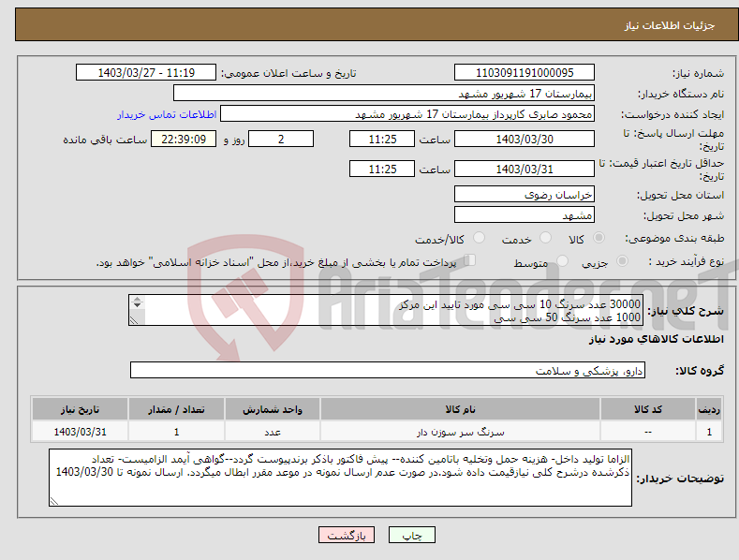Screen dimensions: 739x560
Task: Click the heading اطلاعات کالاهای مورد نیاز
Action: (x=656, y=339)
